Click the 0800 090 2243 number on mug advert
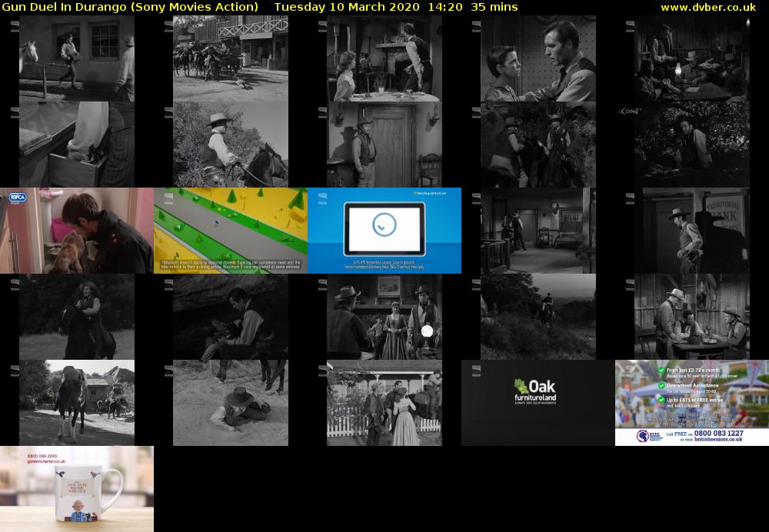The image size is (769, 532). 42,456
